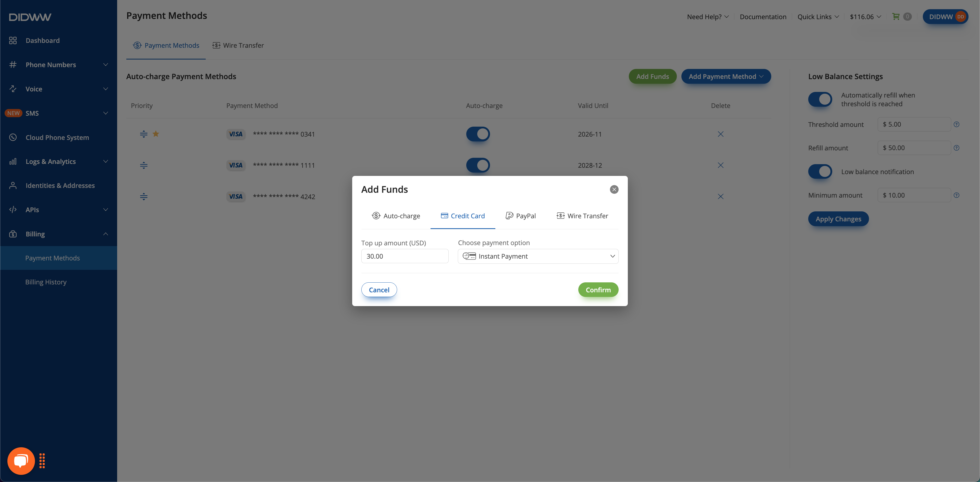Viewport: 980px width, 482px height.
Task: Select the Wire Transfer page tab
Action: click(x=238, y=45)
